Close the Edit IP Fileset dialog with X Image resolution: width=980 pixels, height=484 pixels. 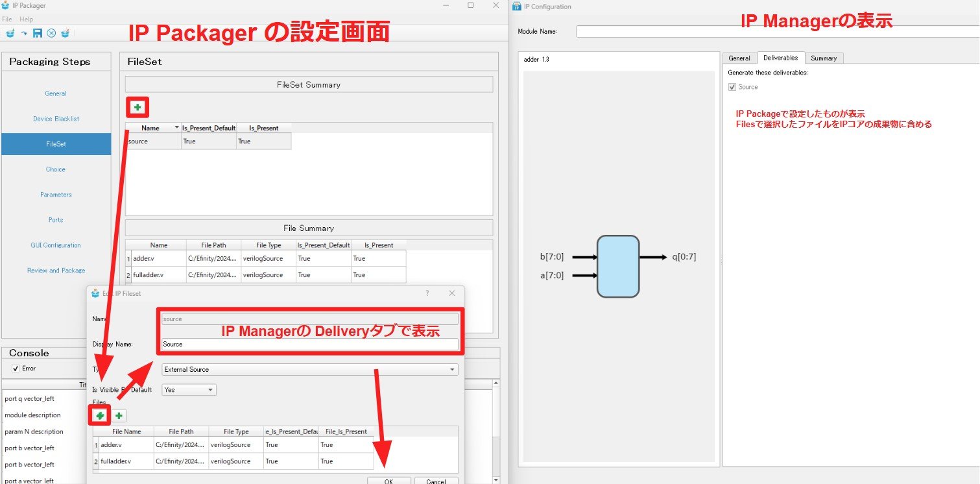pyautogui.click(x=452, y=293)
